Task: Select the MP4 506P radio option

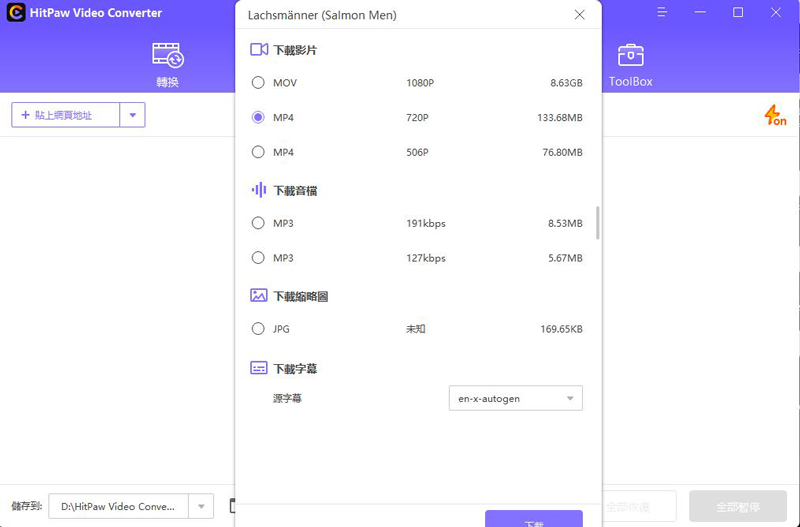Action: coord(258,152)
